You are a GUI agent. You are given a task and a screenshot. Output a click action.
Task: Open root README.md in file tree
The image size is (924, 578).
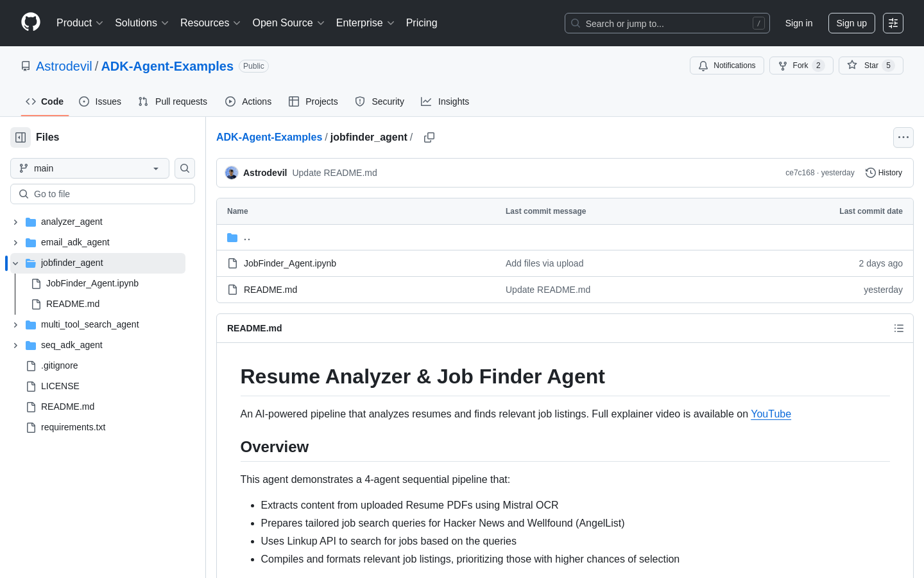67,407
